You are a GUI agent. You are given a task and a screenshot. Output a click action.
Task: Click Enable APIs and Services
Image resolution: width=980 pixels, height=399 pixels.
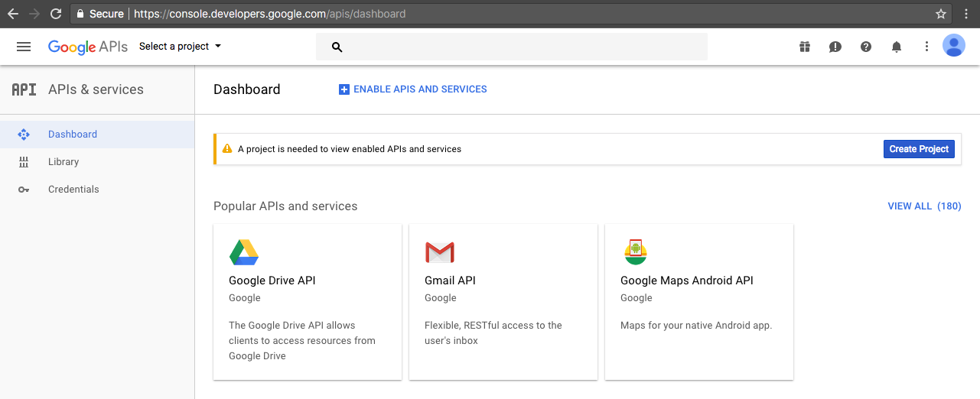(413, 89)
